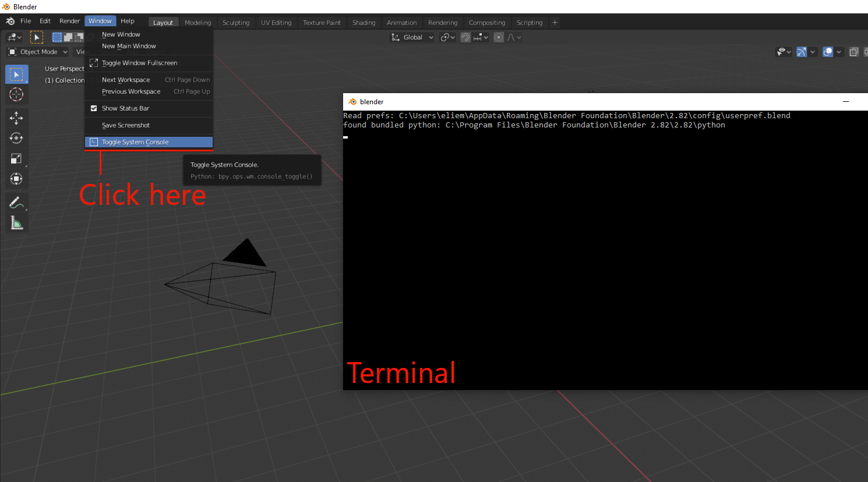Activate the Transform tool
This screenshot has height=482, width=868.
point(16,179)
